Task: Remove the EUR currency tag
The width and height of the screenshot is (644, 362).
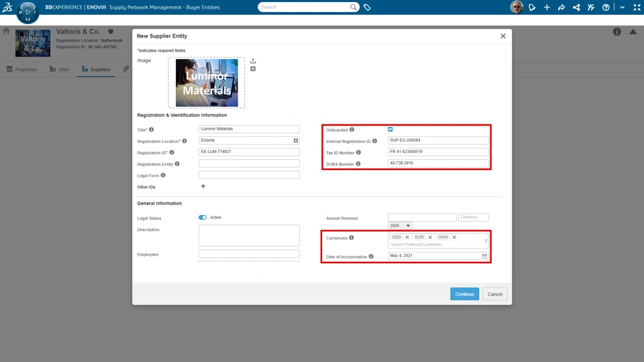Action: pos(430,237)
